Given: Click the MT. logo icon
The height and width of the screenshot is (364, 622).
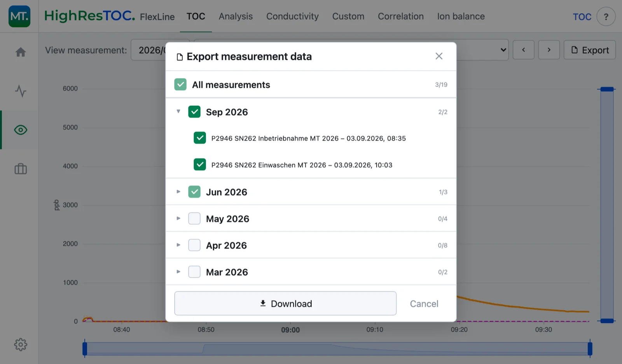Looking at the screenshot, I should [x=19, y=16].
